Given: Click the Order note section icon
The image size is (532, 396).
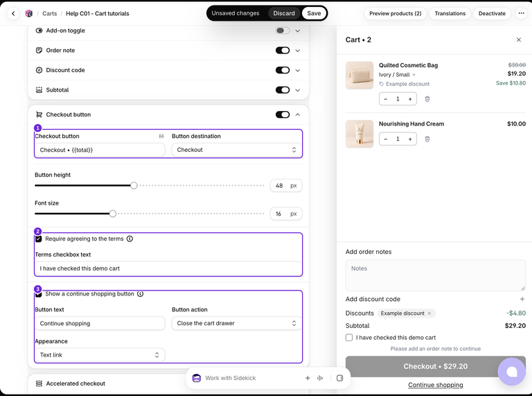Looking at the screenshot, I should click(39, 50).
